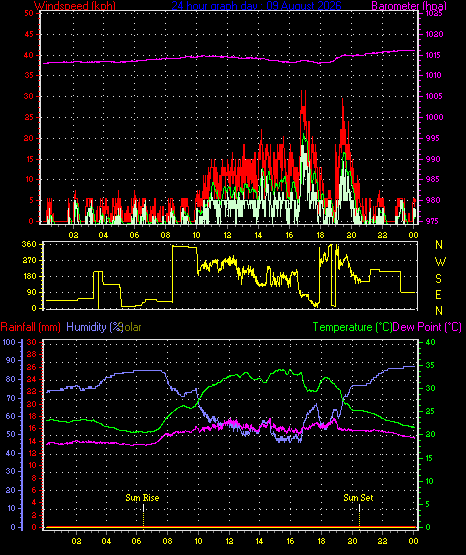The width and height of the screenshot is (466, 555).
Task: Select the Temperature (°C) legend label
Action: coord(352,327)
